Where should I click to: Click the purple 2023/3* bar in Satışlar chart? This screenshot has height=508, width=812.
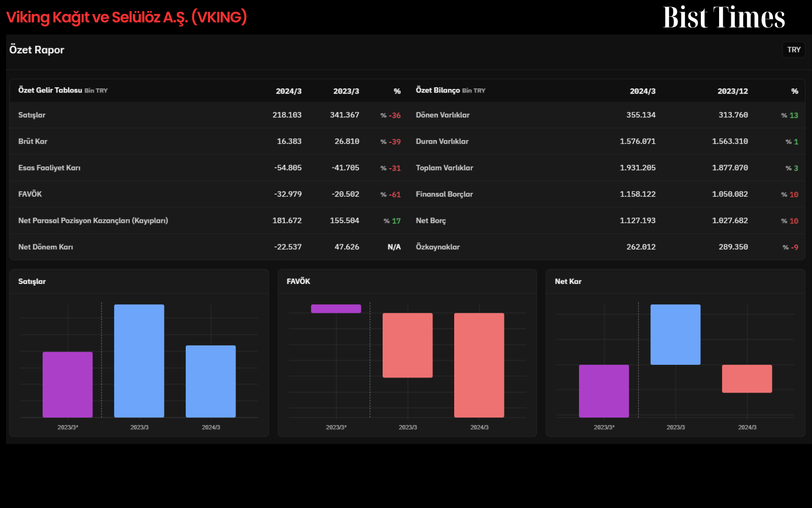pyautogui.click(x=67, y=385)
